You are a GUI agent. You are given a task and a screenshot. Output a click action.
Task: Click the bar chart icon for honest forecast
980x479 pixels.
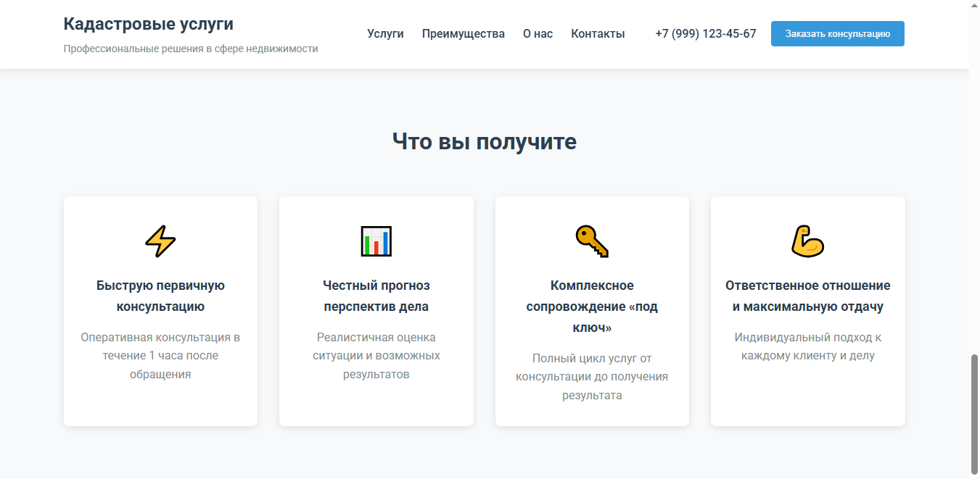(x=376, y=241)
